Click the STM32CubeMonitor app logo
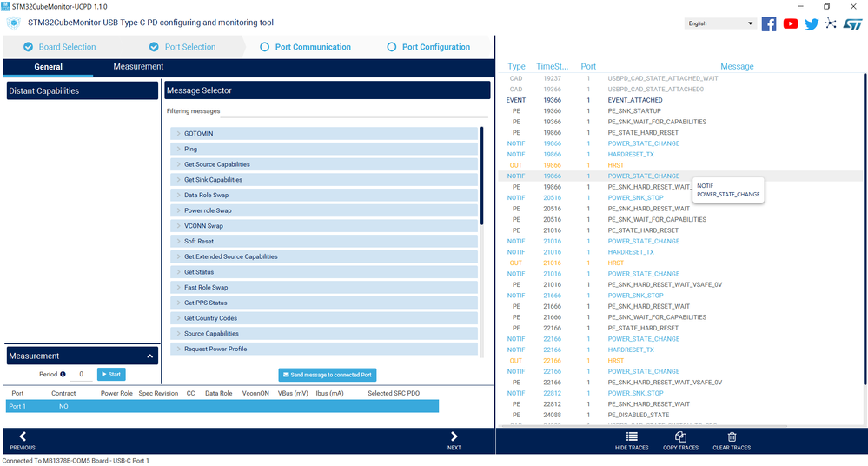The width and height of the screenshot is (868, 466). [x=13, y=23]
